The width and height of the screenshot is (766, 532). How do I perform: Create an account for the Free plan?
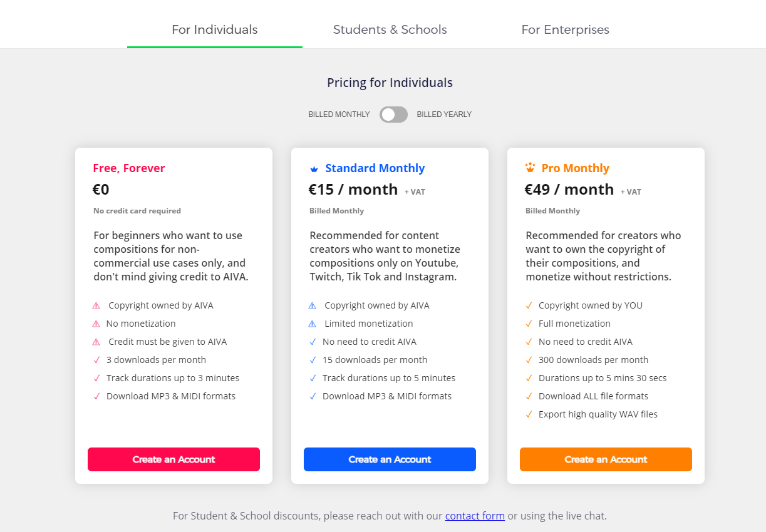[173, 459]
